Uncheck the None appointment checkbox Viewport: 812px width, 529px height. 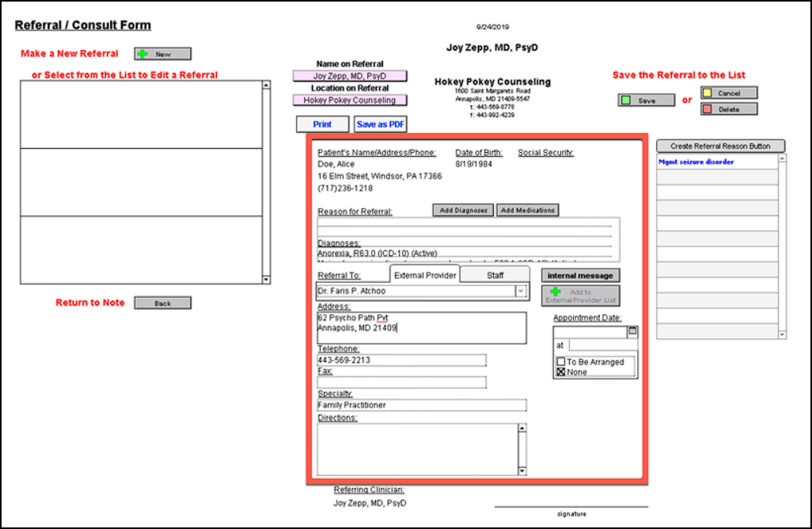561,372
